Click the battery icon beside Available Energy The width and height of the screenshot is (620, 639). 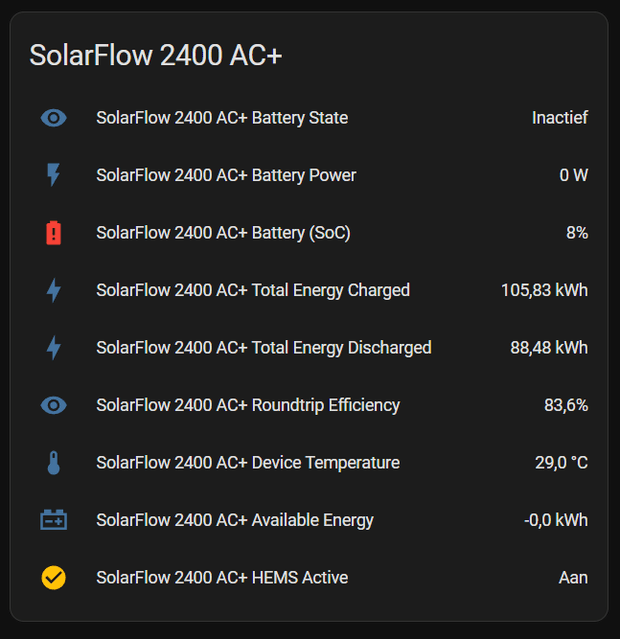[53, 520]
